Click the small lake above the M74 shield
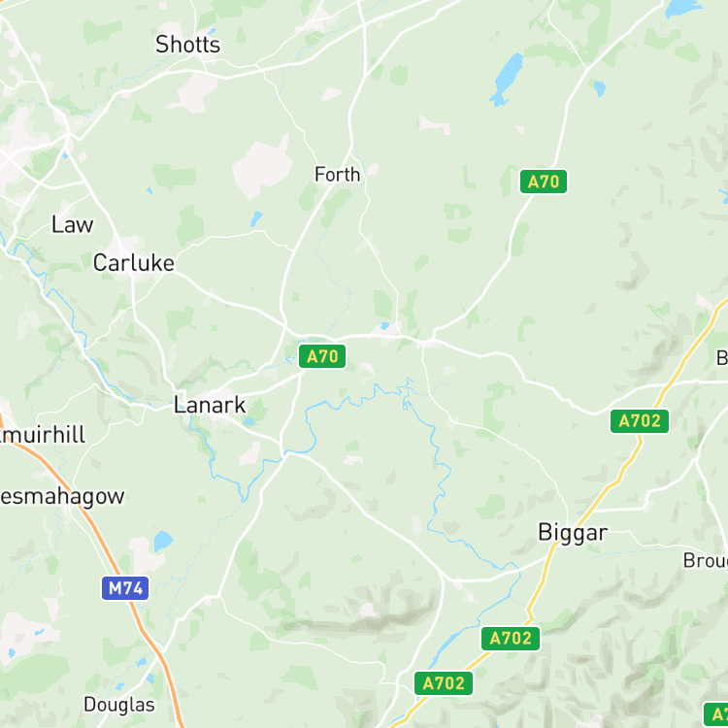 point(162,541)
